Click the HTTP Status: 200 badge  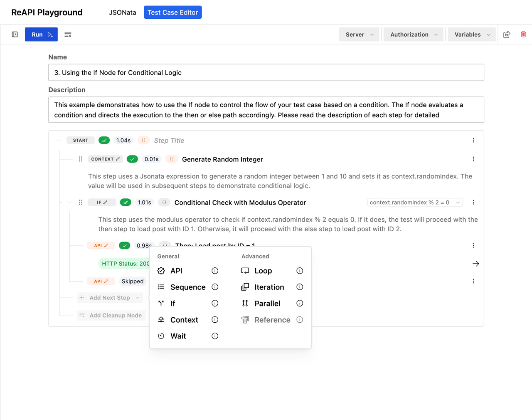(x=124, y=264)
